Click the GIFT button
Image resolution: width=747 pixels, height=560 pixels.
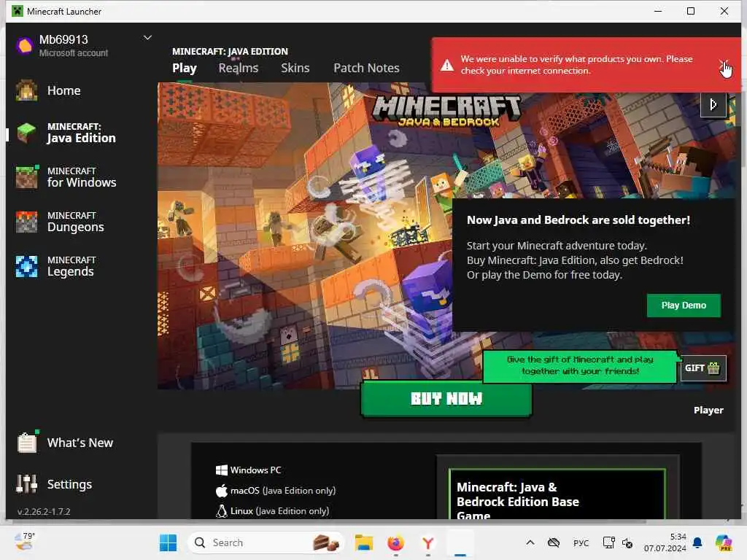[703, 368]
